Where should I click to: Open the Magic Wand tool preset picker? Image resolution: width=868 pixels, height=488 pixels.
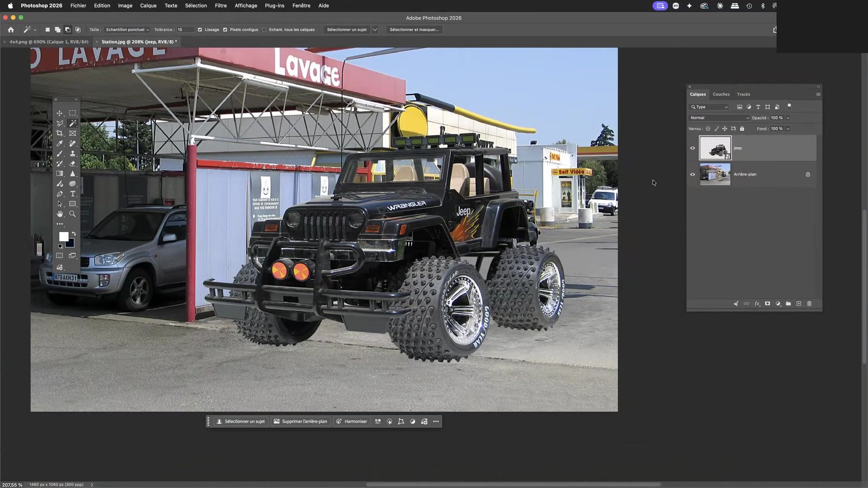[29, 30]
